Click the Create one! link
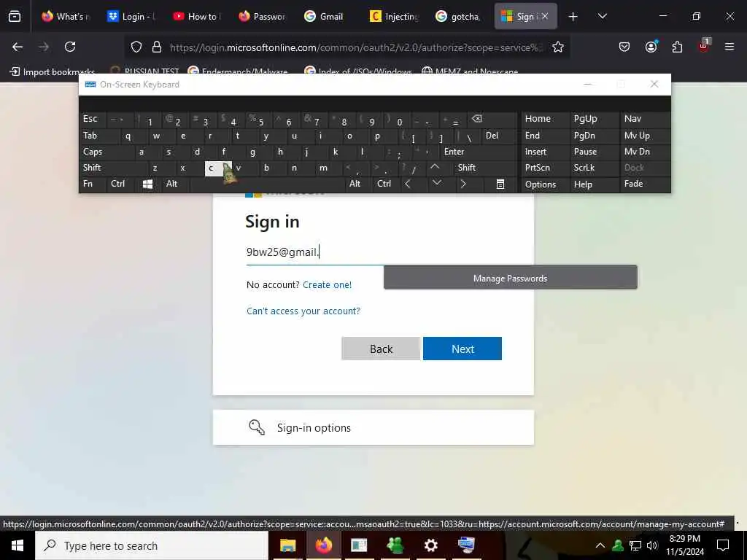This screenshot has width=747, height=560. pyautogui.click(x=328, y=285)
